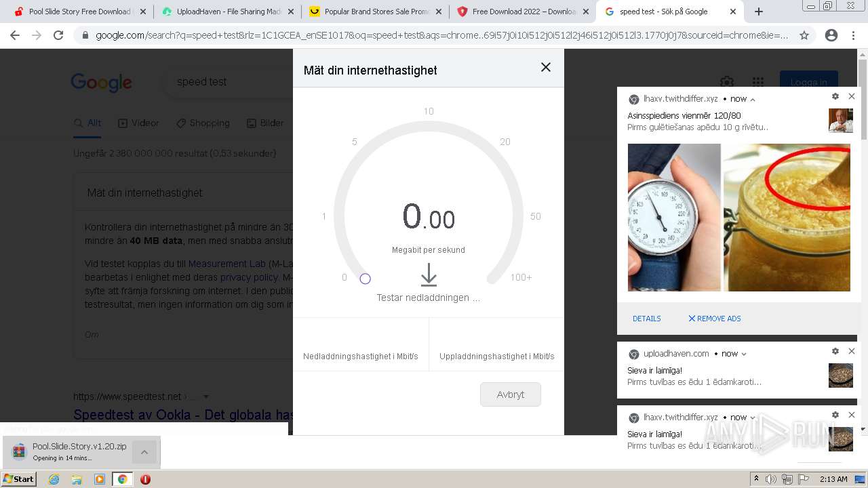Open settings of bottom lhaxv notification
The image size is (868, 488).
pyautogui.click(x=835, y=415)
